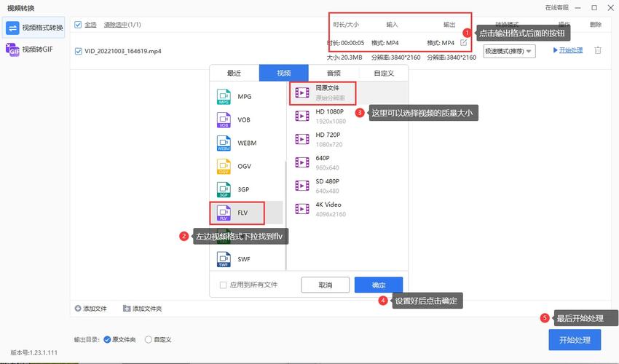Click the 确定 button

[379, 285]
